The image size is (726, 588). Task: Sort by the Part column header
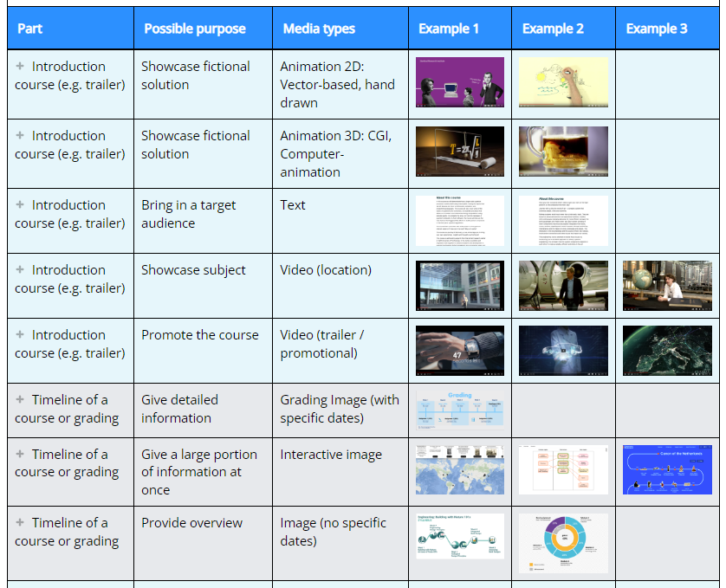[29, 29]
